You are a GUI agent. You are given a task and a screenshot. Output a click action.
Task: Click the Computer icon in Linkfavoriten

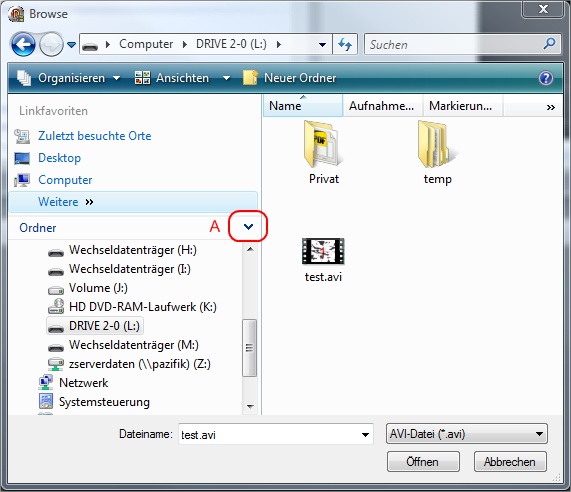pos(22,180)
